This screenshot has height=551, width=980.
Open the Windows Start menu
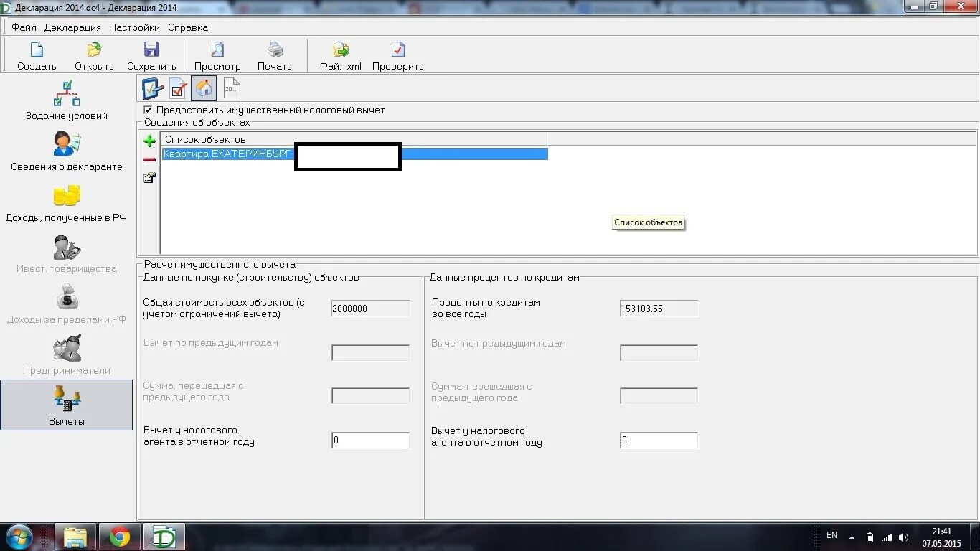18,537
